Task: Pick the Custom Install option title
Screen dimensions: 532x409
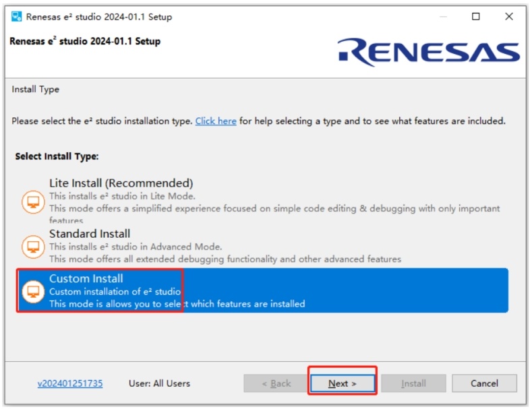Action: click(86, 278)
